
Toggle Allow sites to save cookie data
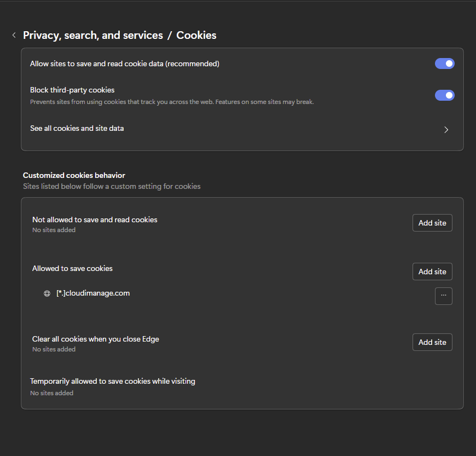point(444,64)
